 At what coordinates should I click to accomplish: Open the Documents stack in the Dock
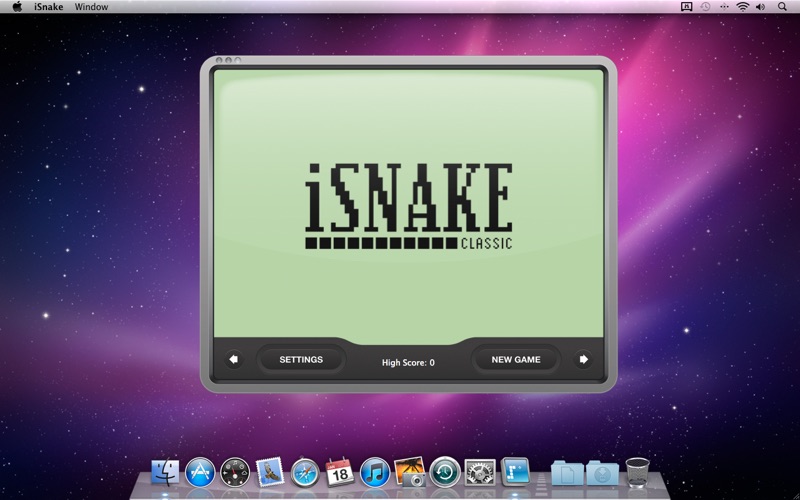pyautogui.click(x=567, y=473)
